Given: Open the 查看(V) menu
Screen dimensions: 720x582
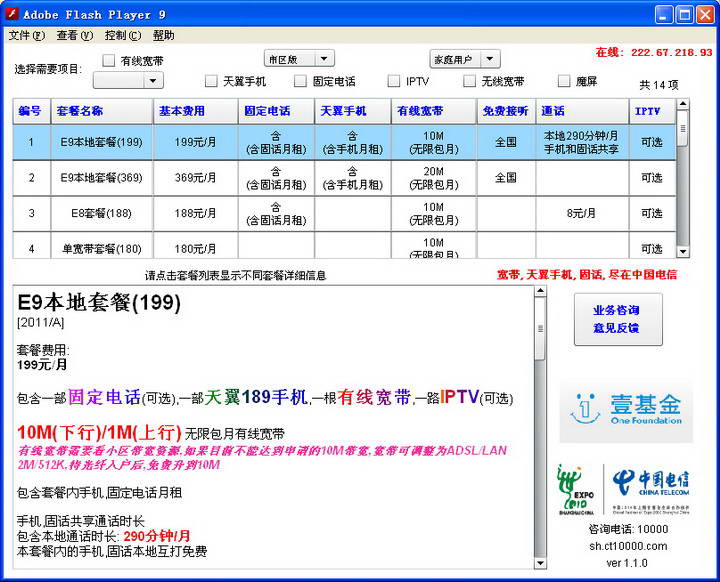Looking at the screenshot, I should click(x=74, y=35).
